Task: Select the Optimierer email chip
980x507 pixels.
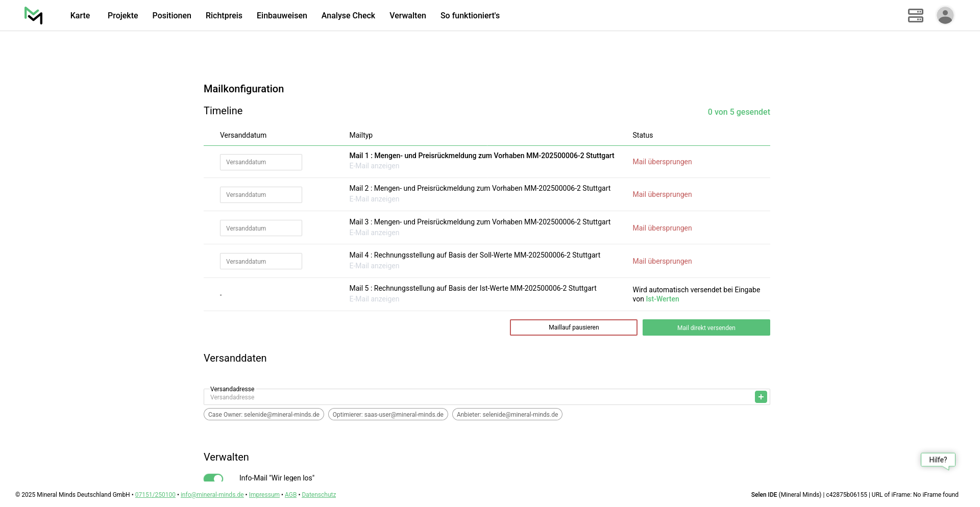Action: tap(388, 414)
